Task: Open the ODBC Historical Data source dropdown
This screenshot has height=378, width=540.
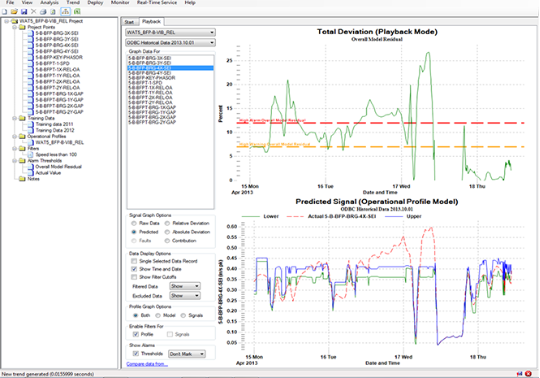Action: tap(170, 43)
